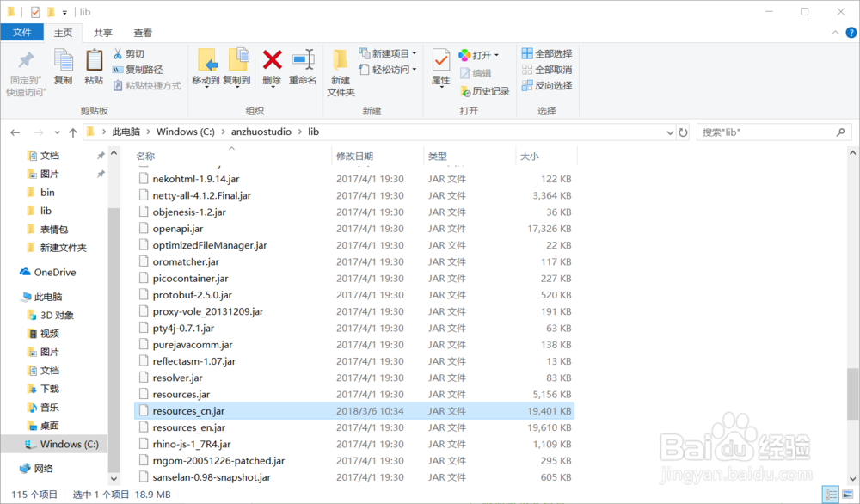Select the file protobuf-2.5.0.jar
This screenshot has height=504, width=860.
tap(354, 295)
